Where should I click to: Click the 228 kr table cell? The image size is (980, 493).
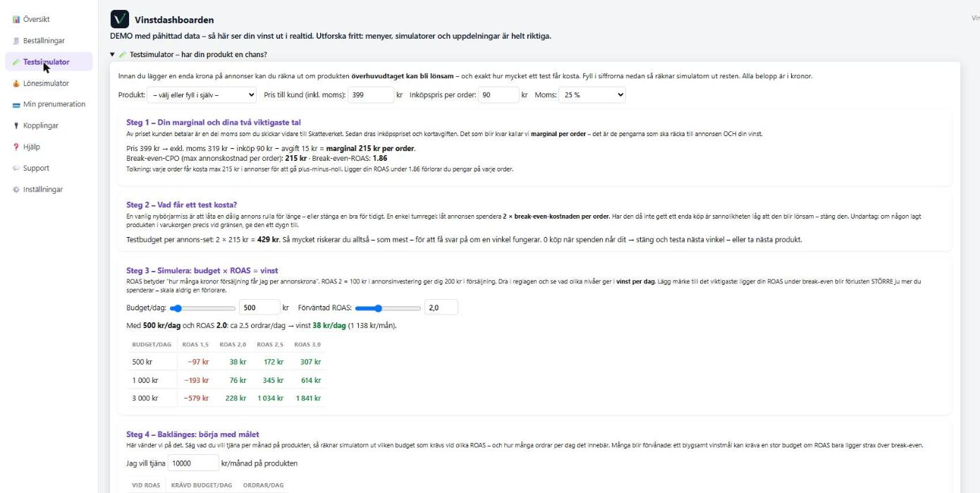pyautogui.click(x=235, y=398)
